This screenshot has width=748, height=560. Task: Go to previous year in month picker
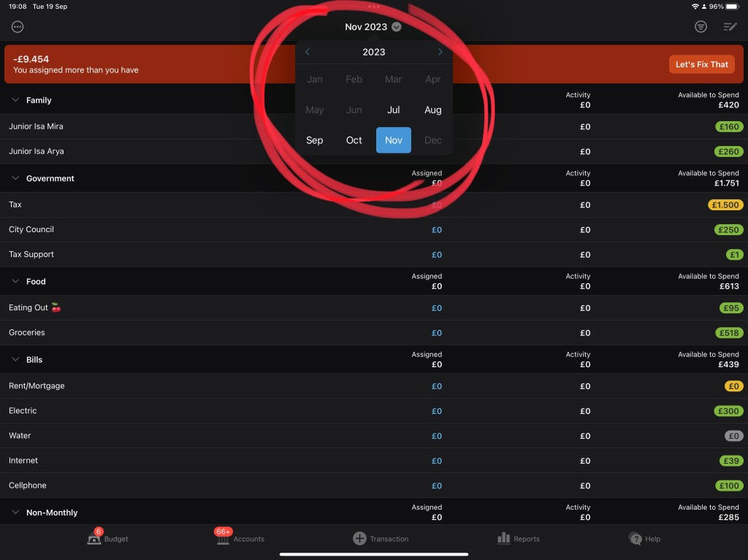[308, 52]
